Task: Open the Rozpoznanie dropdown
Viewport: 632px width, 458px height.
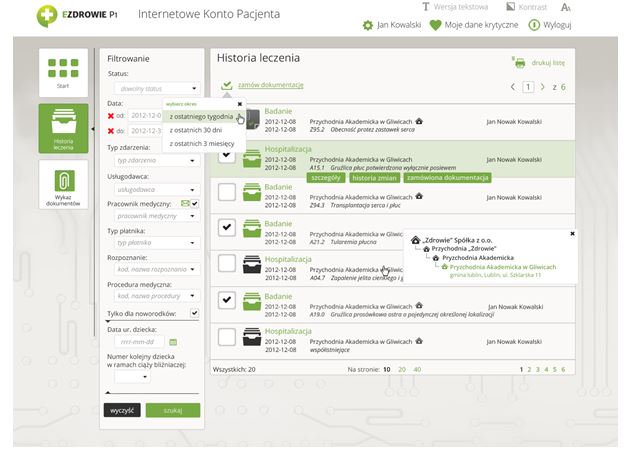Action: (156, 269)
